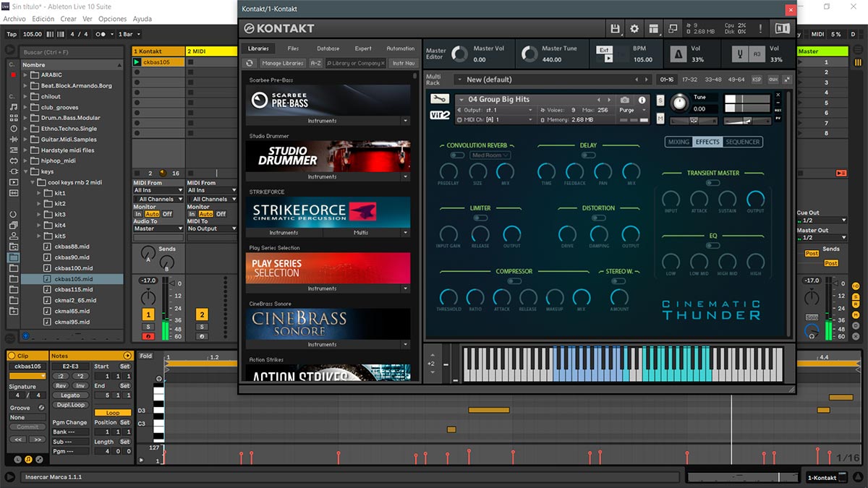Viewport: 868px width, 488px height.
Task: Toggle the Transient Master switch
Action: (x=713, y=183)
